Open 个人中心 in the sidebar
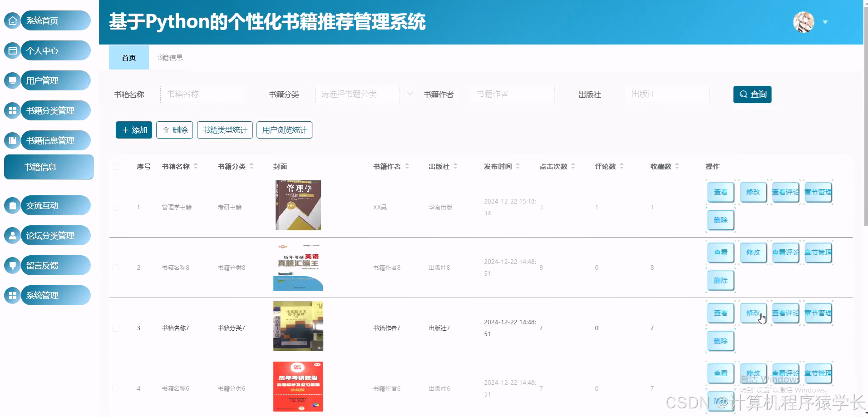Image resolution: width=868 pixels, height=417 pixels. tap(56, 50)
